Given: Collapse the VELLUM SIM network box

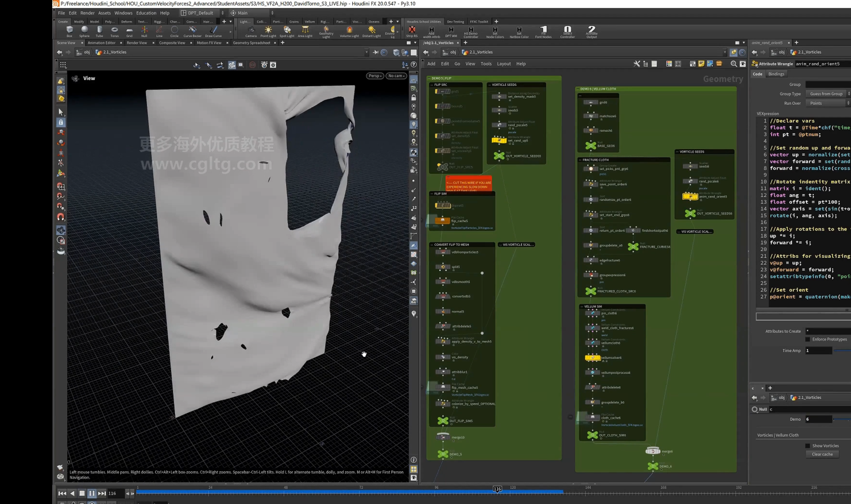Looking at the screenshot, I should pos(582,306).
